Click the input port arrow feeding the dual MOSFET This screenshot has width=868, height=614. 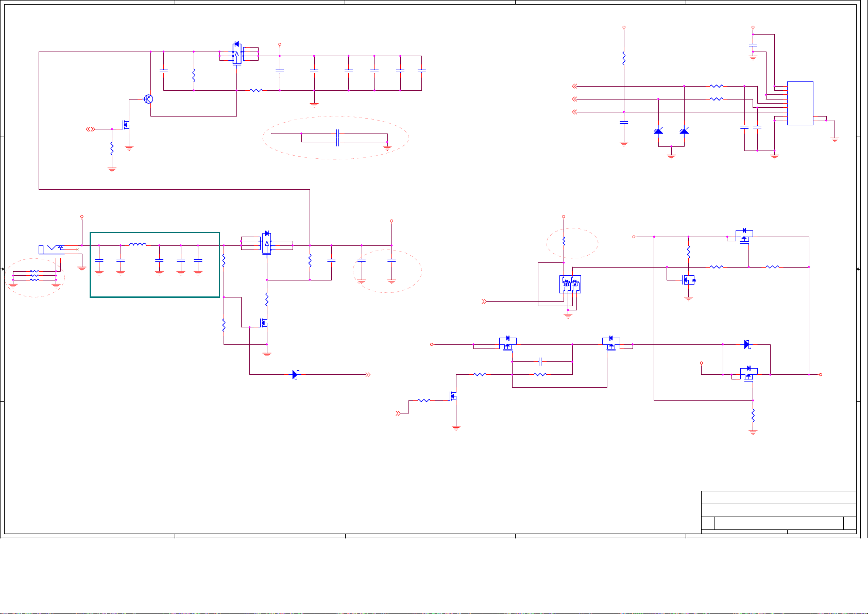click(x=484, y=302)
